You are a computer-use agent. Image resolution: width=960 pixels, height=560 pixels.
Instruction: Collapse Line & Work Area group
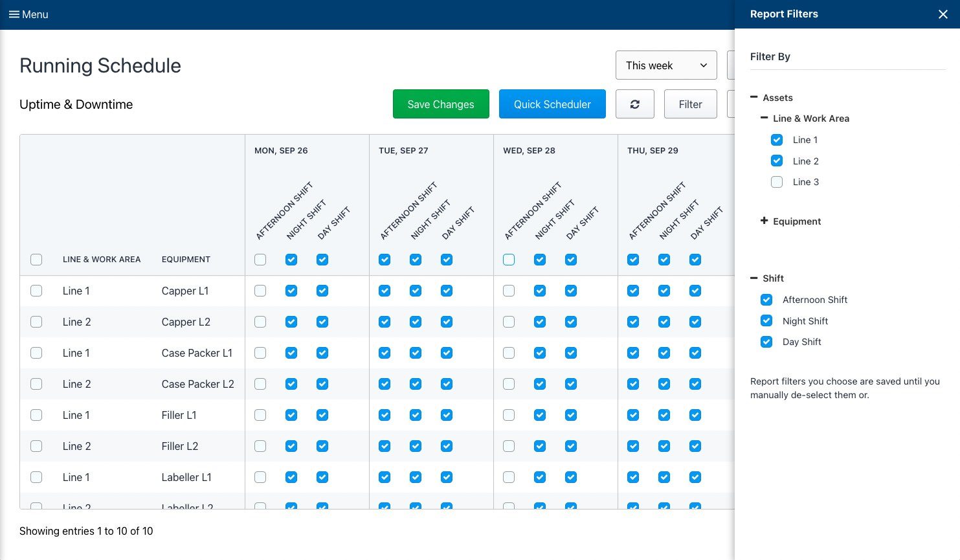coord(764,118)
